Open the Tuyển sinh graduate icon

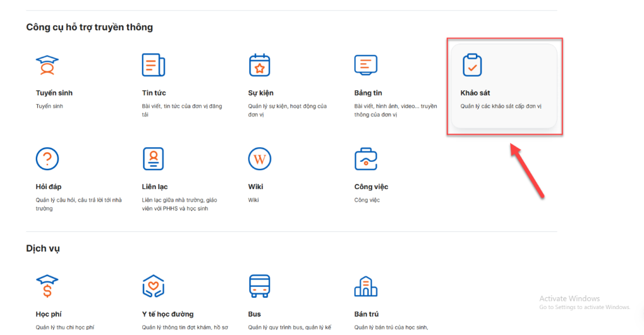[x=47, y=65]
